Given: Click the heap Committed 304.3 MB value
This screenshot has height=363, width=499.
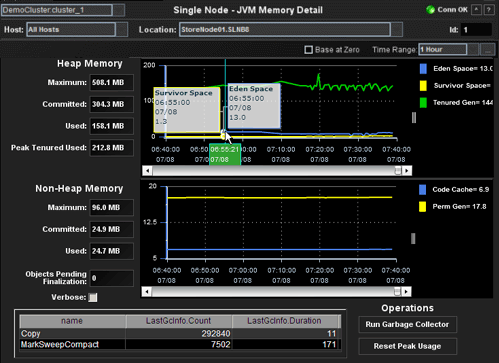Looking at the screenshot, I should (x=111, y=104).
